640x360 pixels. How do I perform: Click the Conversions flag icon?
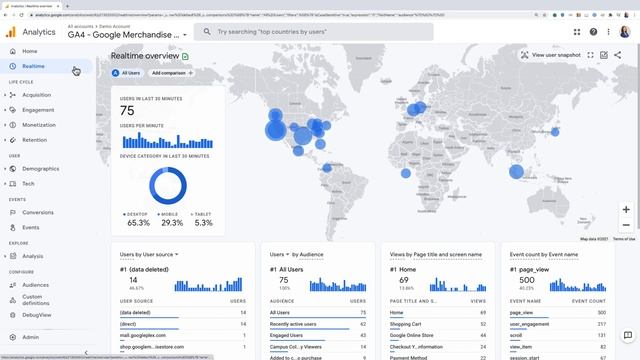point(13,213)
